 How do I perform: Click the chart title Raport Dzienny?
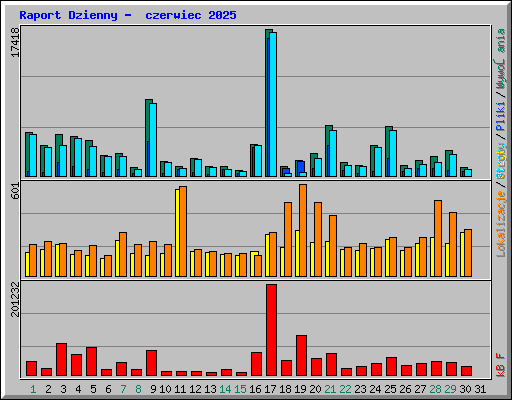coord(68,15)
